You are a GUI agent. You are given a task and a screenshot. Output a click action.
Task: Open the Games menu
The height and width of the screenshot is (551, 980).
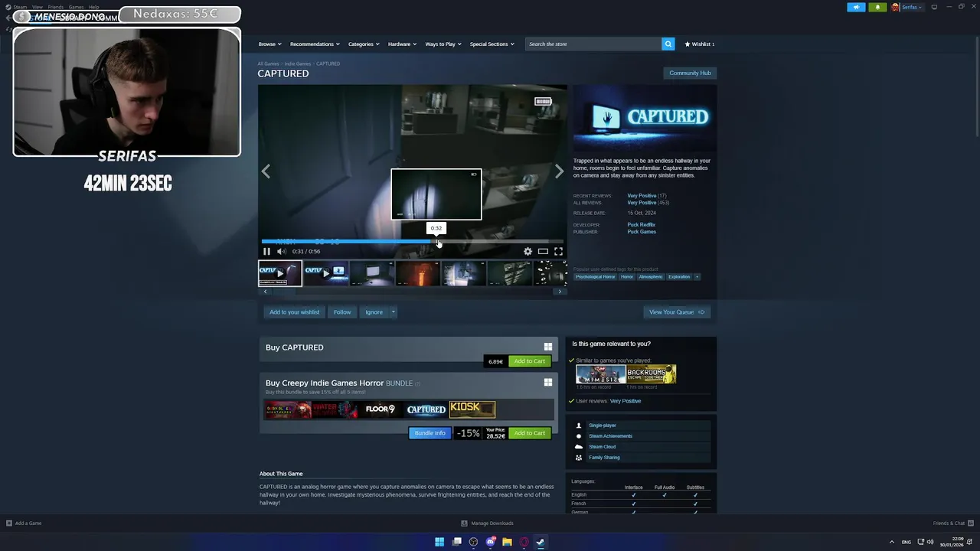[x=76, y=7]
